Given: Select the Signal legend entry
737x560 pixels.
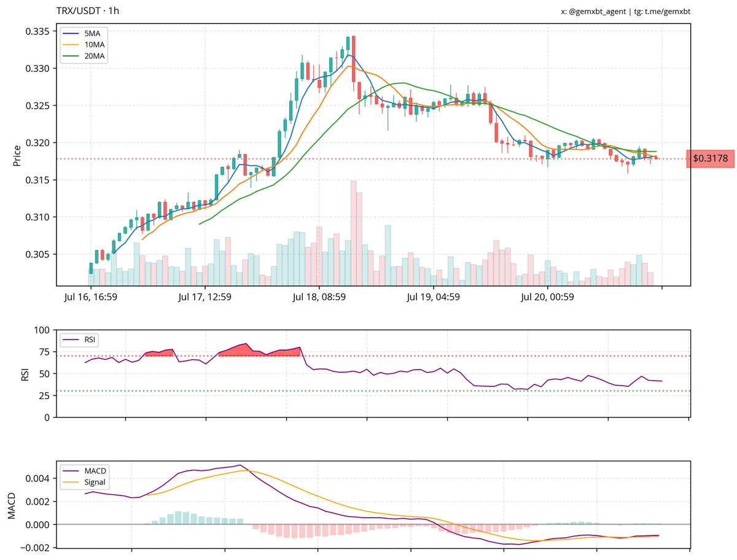Looking at the screenshot, I should click(x=85, y=482).
